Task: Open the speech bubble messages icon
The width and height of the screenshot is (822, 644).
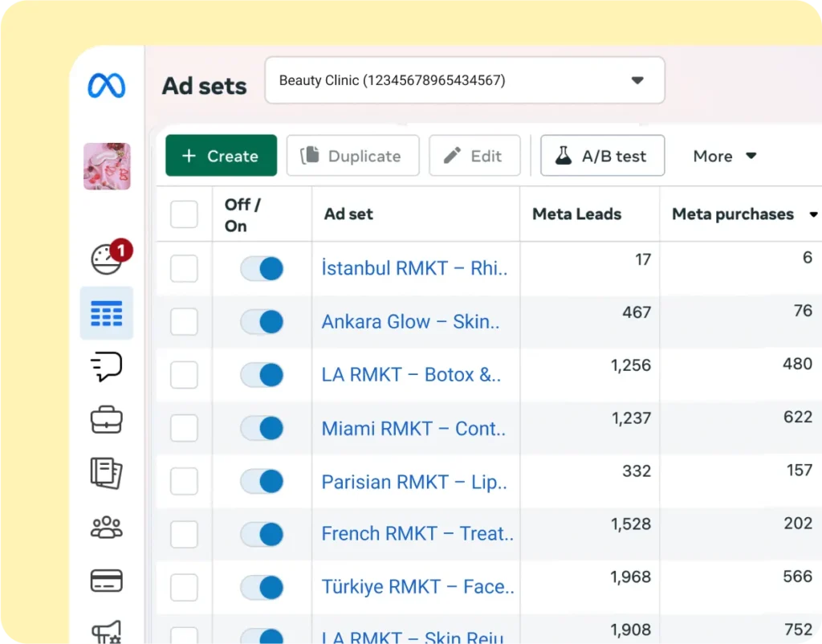Action: tap(107, 366)
